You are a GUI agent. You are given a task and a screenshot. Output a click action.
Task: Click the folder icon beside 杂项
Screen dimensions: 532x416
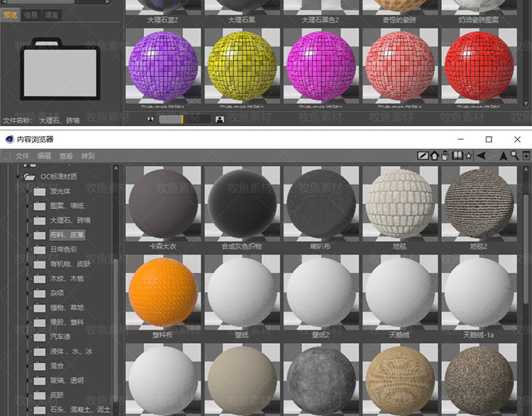click(x=40, y=293)
